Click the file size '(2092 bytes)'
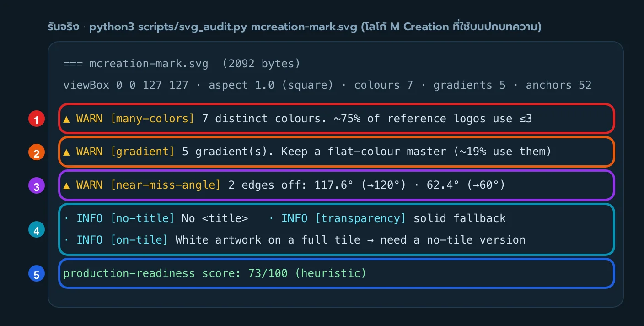 pyautogui.click(x=261, y=64)
